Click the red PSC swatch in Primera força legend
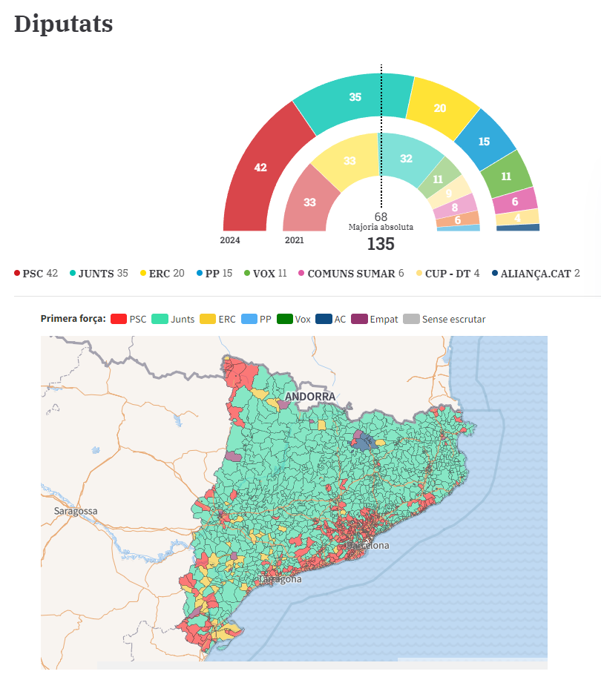 tap(118, 320)
